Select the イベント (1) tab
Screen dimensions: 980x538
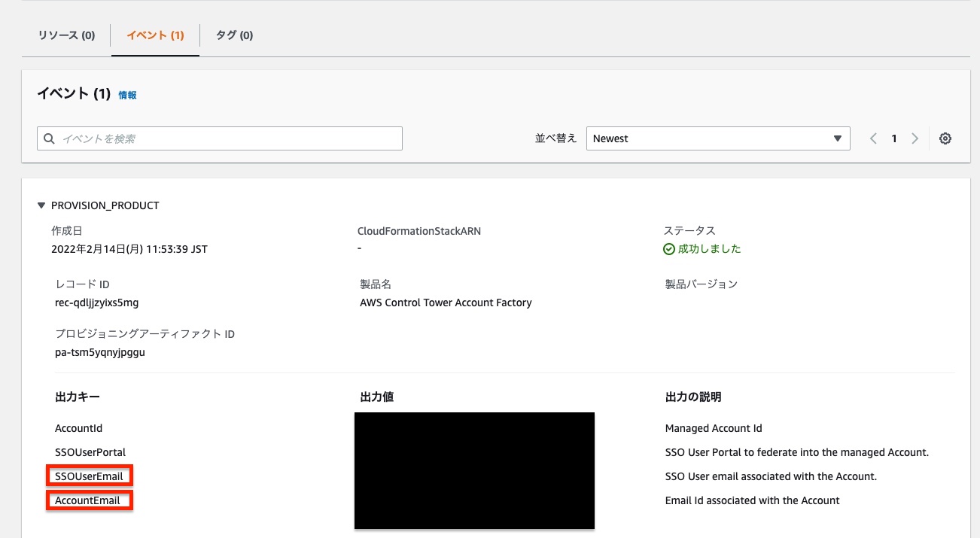click(x=155, y=35)
